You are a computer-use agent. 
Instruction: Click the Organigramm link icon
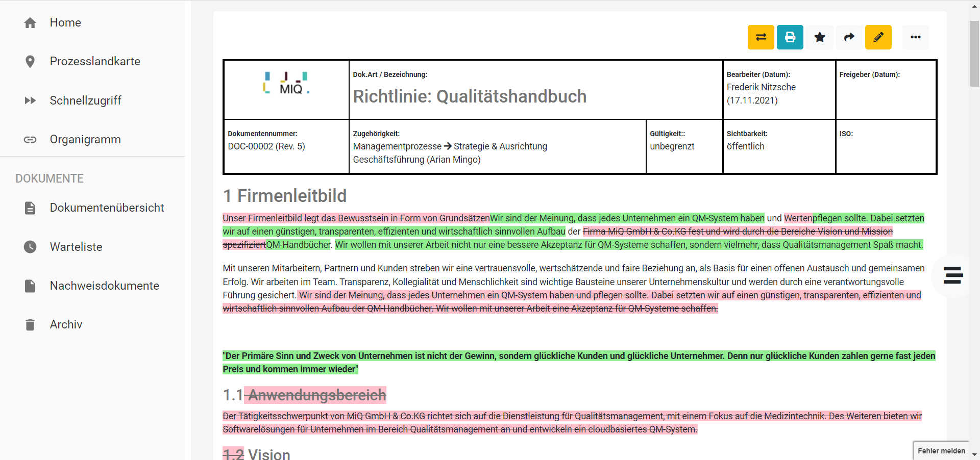click(x=30, y=139)
